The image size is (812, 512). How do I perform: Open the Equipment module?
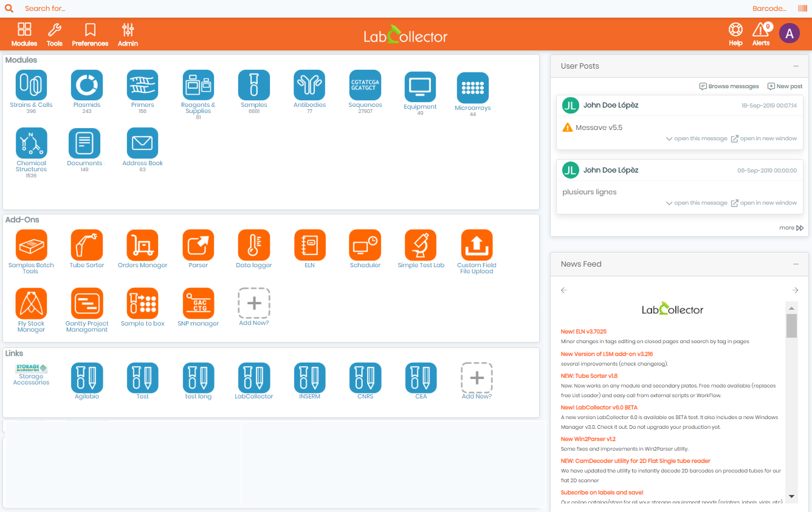[x=421, y=87]
